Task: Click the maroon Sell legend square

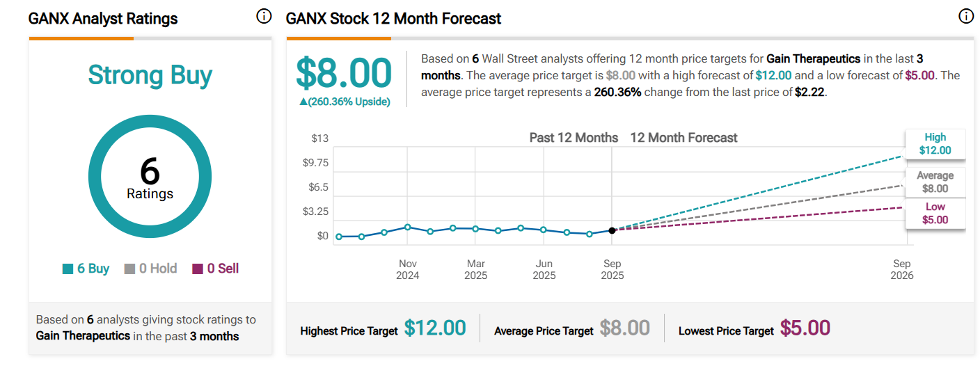Action: 198,269
